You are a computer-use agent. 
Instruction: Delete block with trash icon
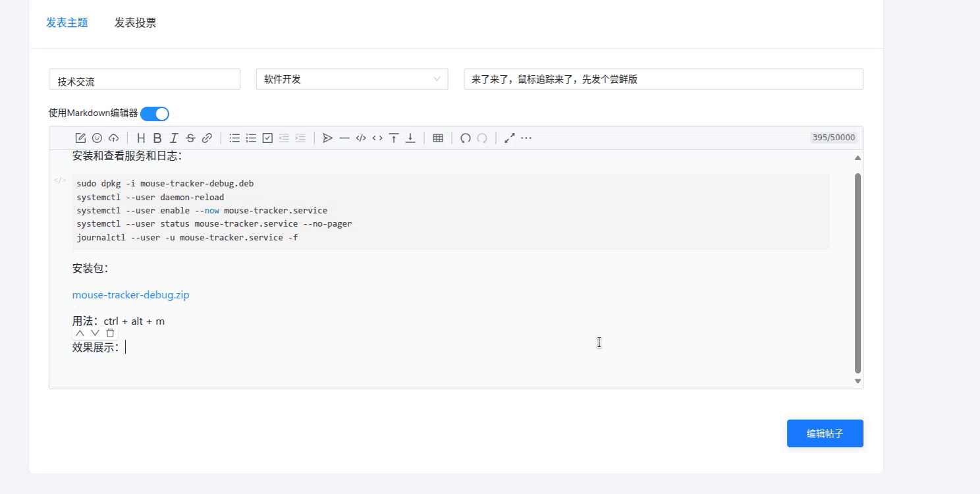[x=110, y=333]
